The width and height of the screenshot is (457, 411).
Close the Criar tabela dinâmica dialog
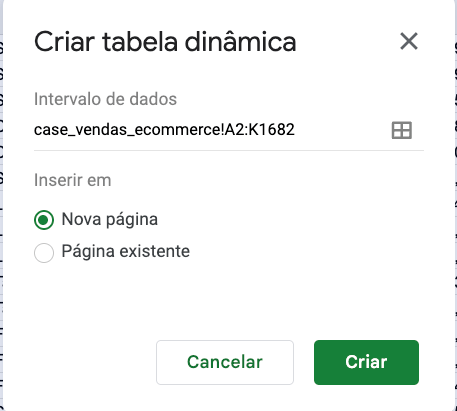(x=409, y=41)
